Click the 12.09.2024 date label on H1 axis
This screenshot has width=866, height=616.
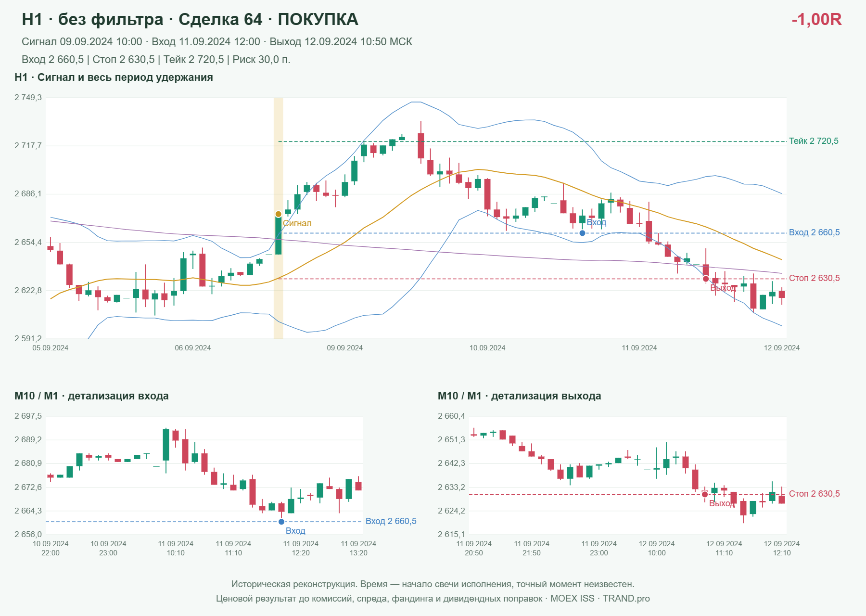tap(782, 348)
